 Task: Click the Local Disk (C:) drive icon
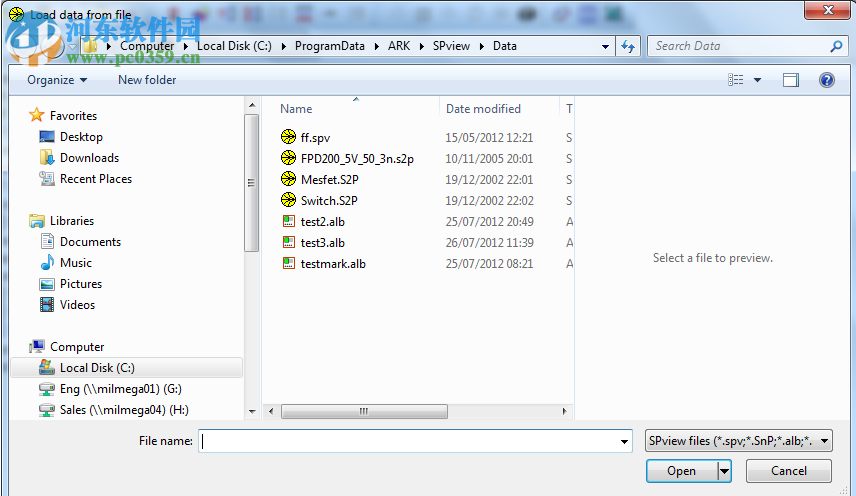click(x=47, y=367)
